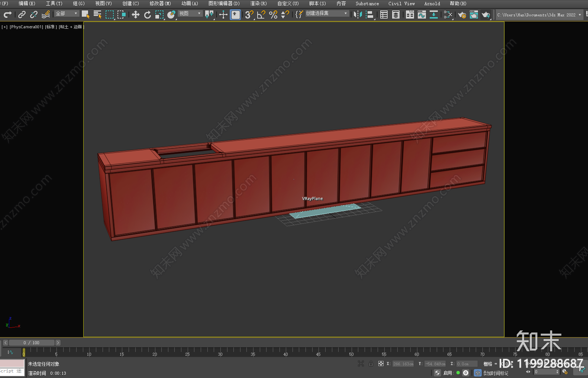The height and width of the screenshot is (378, 588).
Task: Click the Bind to Space Warp icon
Action: [46, 14]
